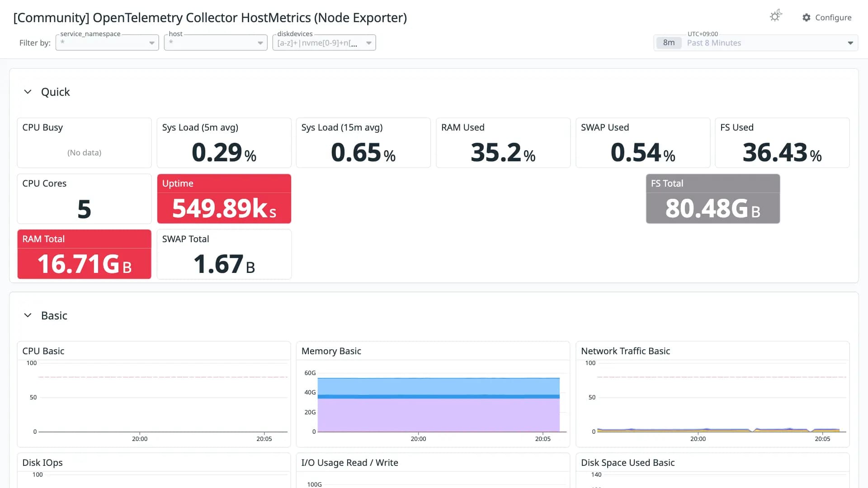Click the CPU Cores value 5
Screen dimensions: 868x488
coord(84,209)
